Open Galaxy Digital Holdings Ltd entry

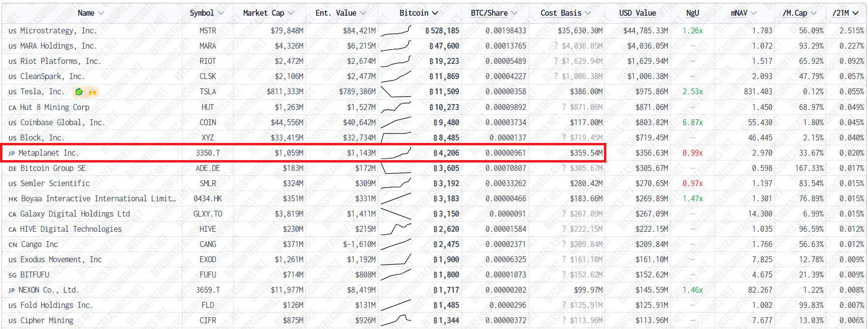75,214
